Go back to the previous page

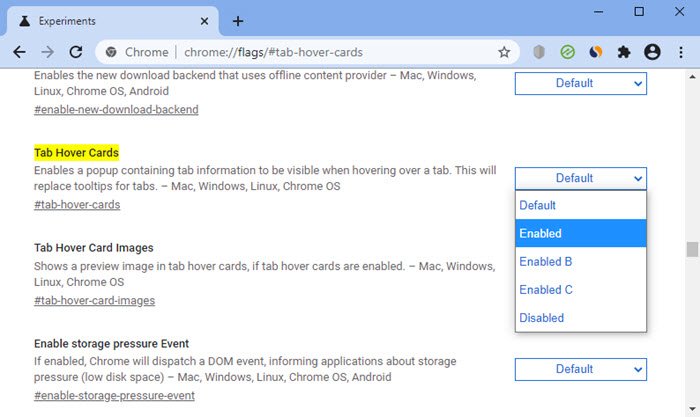coord(19,52)
